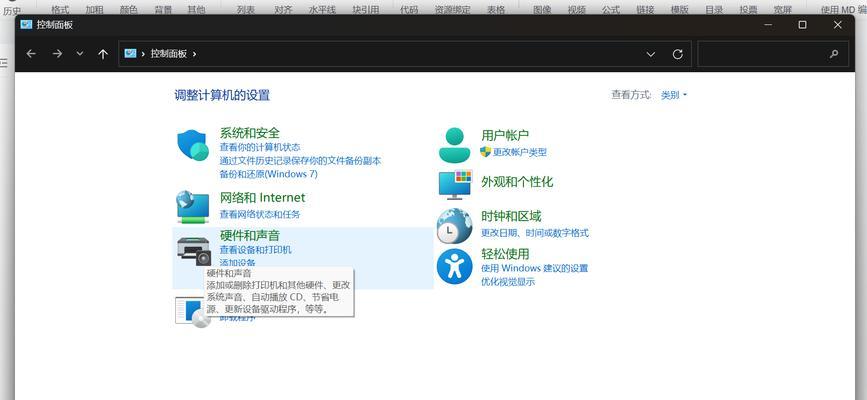The height and width of the screenshot is (400, 867).
Task: Click 块引用 in background editor toolbar
Action: (x=365, y=9)
